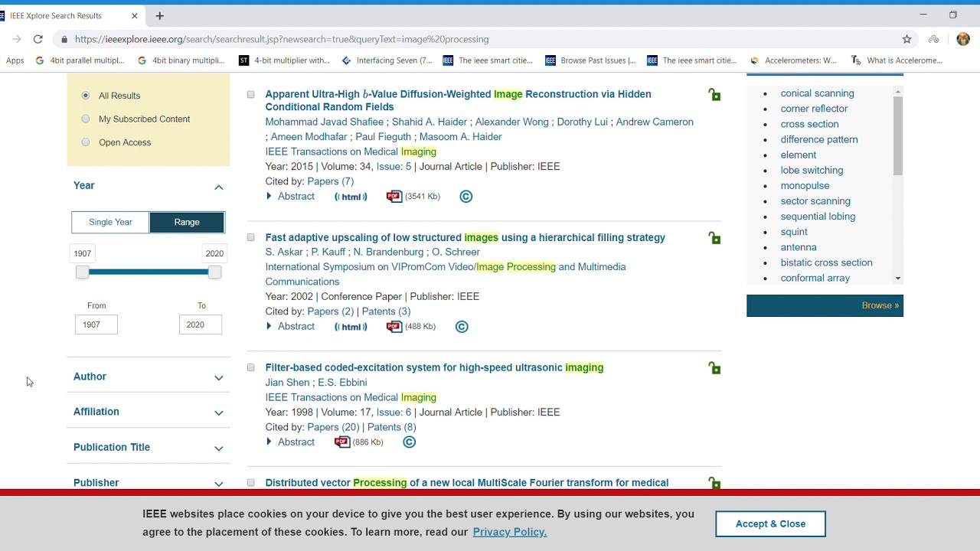Open 'Papers (20)' citation link
This screenshot has height=551, width=980.
pyautogui.click(x=333, y=427)
